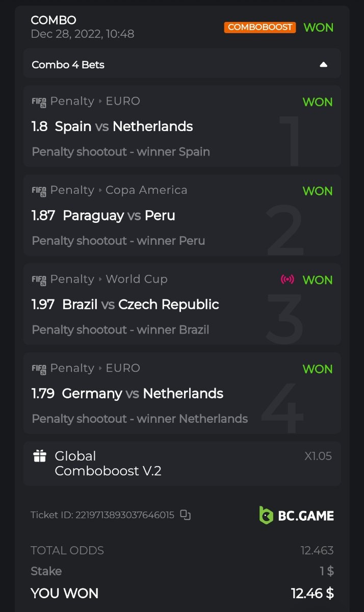The height and width of the screenshot is (612, 364).
Task: Click FIFA icon on Brazil bet
Action: point(39,279)
